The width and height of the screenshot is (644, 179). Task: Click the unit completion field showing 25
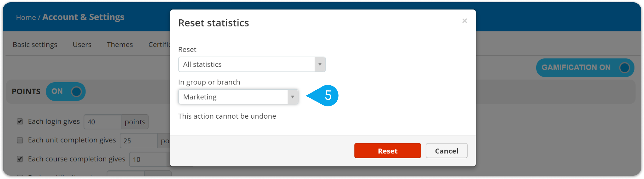point(139,141)
